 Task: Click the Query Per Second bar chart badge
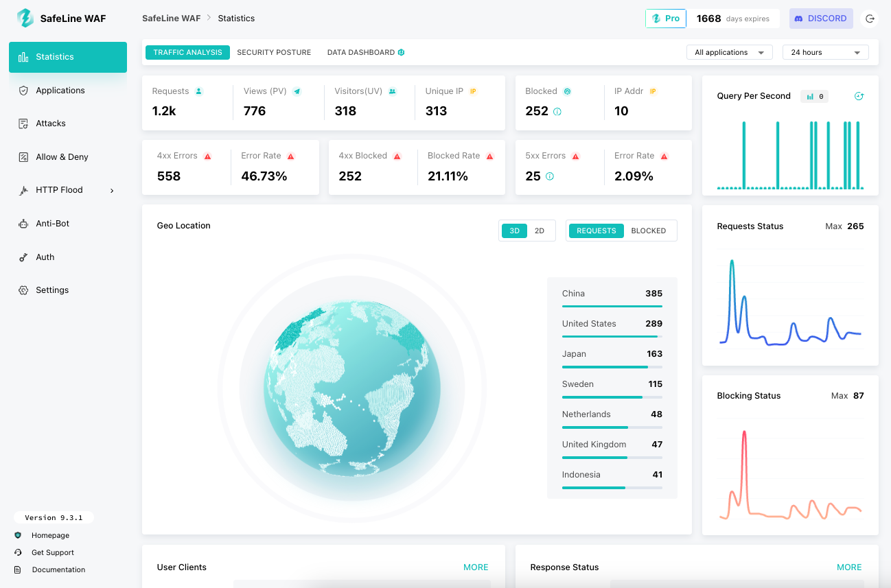(814, 97)
